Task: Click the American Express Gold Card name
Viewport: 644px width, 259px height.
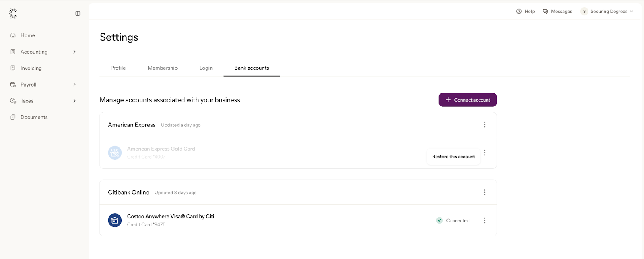Action: pyautogui.click(x=161, y=149)
